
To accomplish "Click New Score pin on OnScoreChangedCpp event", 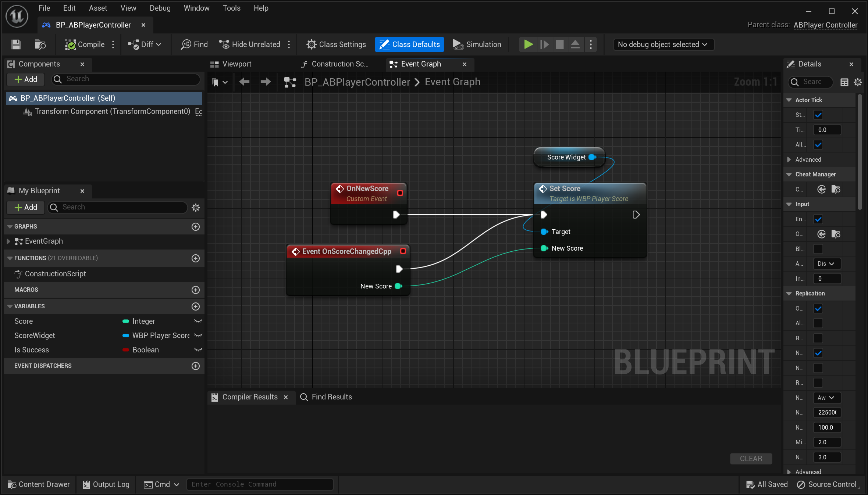I will click(x=398, y=286).
